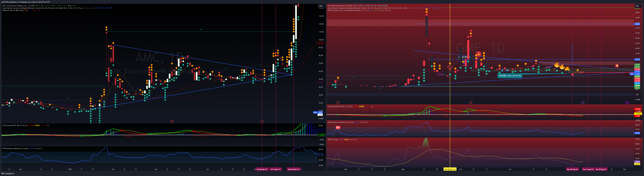Select the ENTERED $25 c 01/21/25 callout
The height and width of the screenshot is (176, 644).
(510, 76)
